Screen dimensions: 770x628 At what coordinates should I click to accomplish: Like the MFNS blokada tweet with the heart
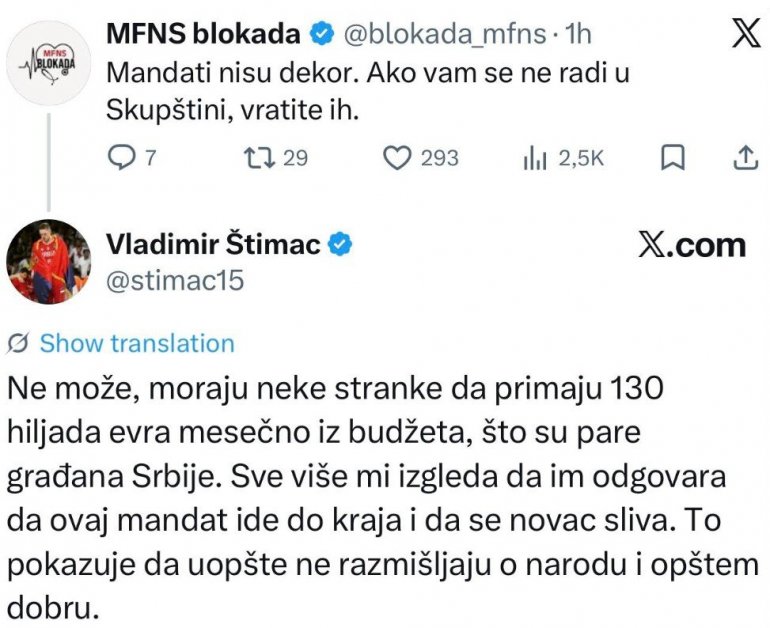click(x=399, y=157)
